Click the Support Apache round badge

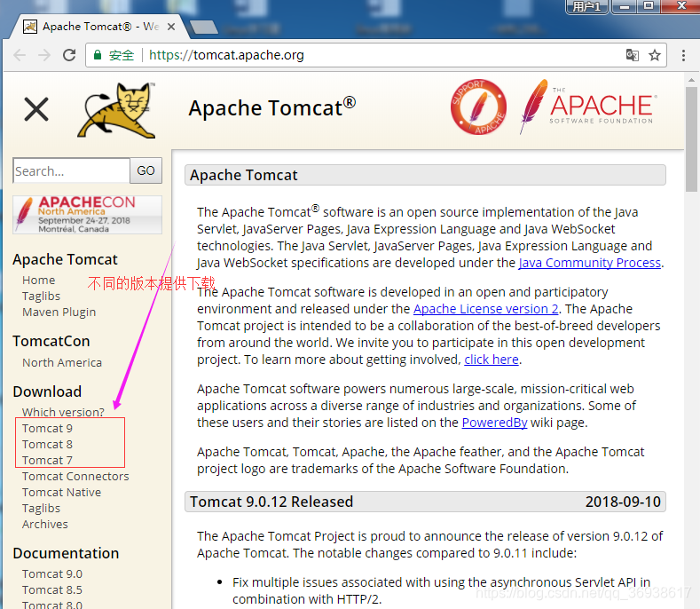pyautogui.click(x=478, y=107)
